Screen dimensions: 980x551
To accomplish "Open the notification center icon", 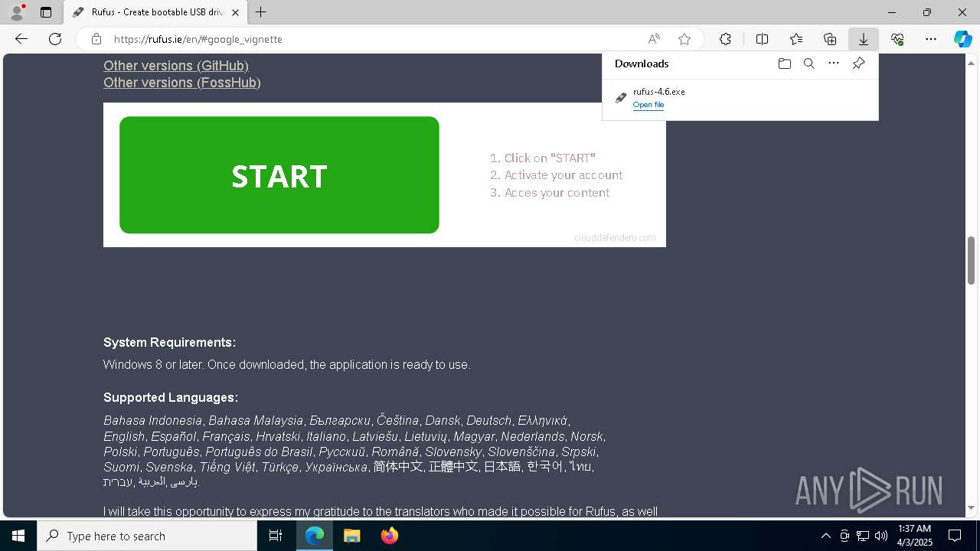I will [x=955, y=536].
